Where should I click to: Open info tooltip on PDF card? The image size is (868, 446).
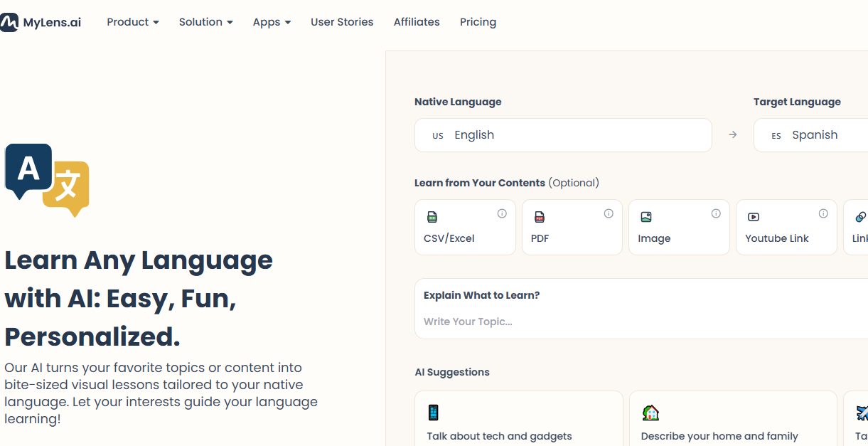(609, 213)
